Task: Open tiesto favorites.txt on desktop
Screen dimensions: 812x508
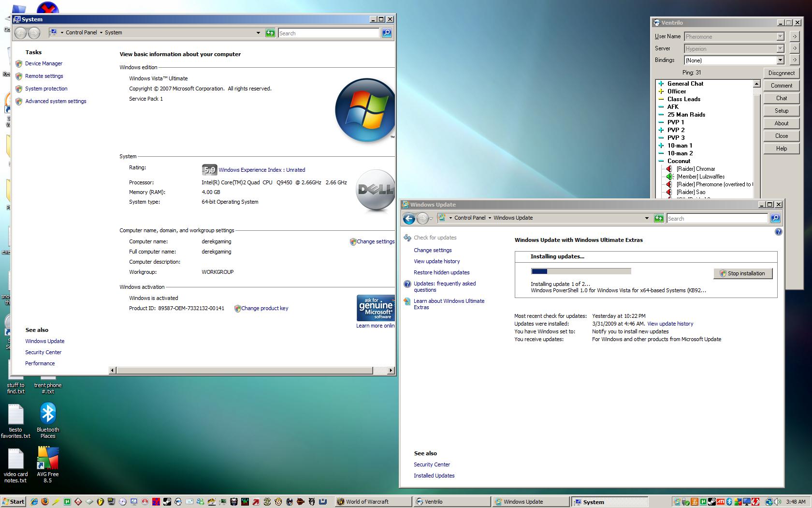Action: coord(15,420)
